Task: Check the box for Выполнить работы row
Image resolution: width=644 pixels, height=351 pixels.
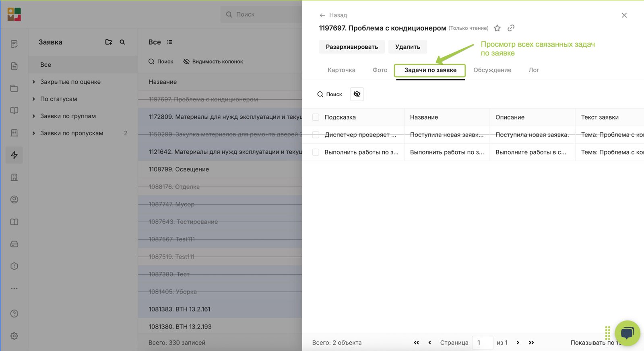Action: tap(316, 152)
